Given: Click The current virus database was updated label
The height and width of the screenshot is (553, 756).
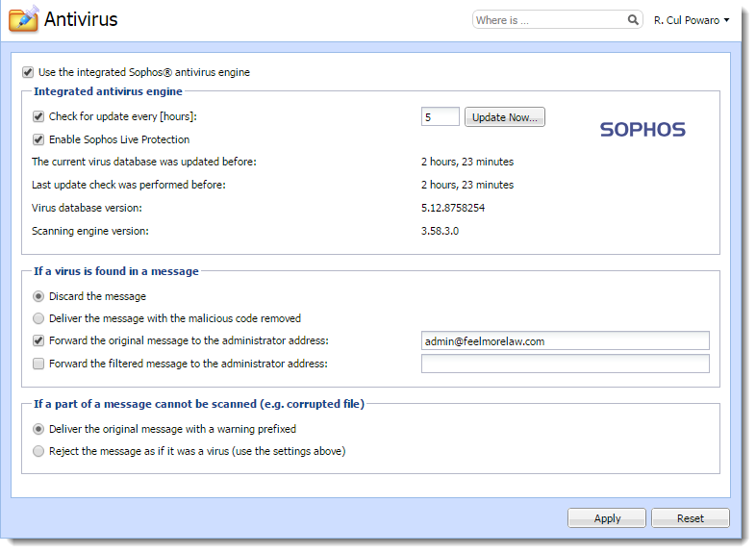Looking at the screenshot, I should [144, 162].
